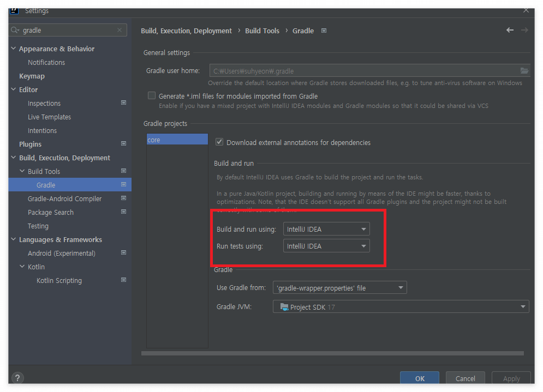This screenshot has height=392, width=543.
Task: Click the project-level icon beside Inspections
Action: 124,102
